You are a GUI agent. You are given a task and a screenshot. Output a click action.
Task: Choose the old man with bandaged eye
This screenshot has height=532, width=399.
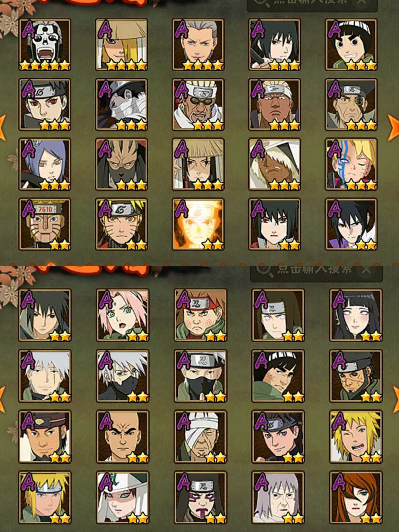click(x=201, y=437)
